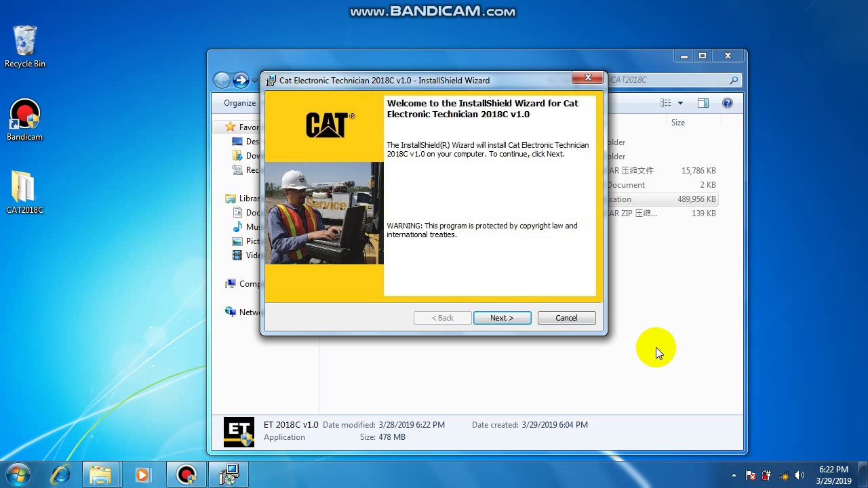The image size is (868, 488).
Task: Click the installer icon in wizard title bar
Action: coord(271,80)
